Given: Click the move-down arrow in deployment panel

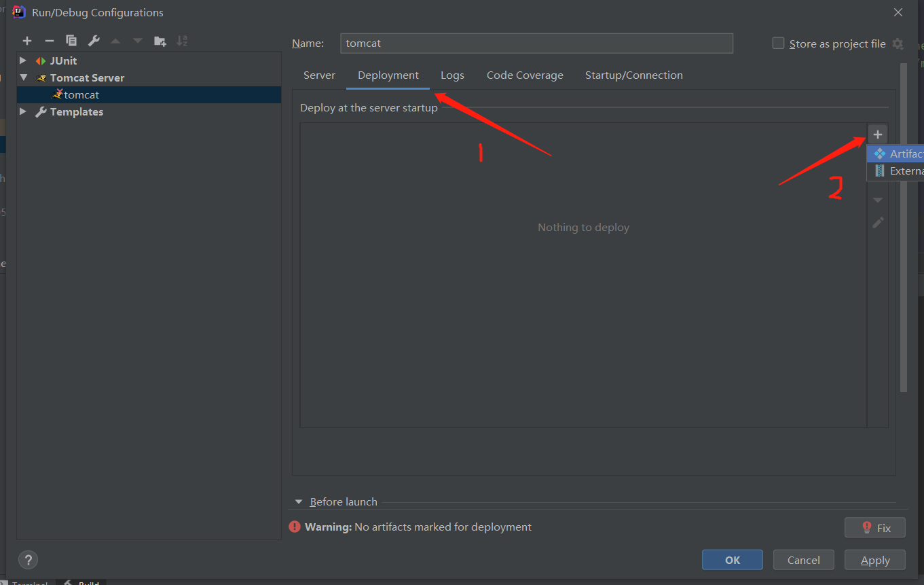Looking at the screenshot, I should (878, 200).
